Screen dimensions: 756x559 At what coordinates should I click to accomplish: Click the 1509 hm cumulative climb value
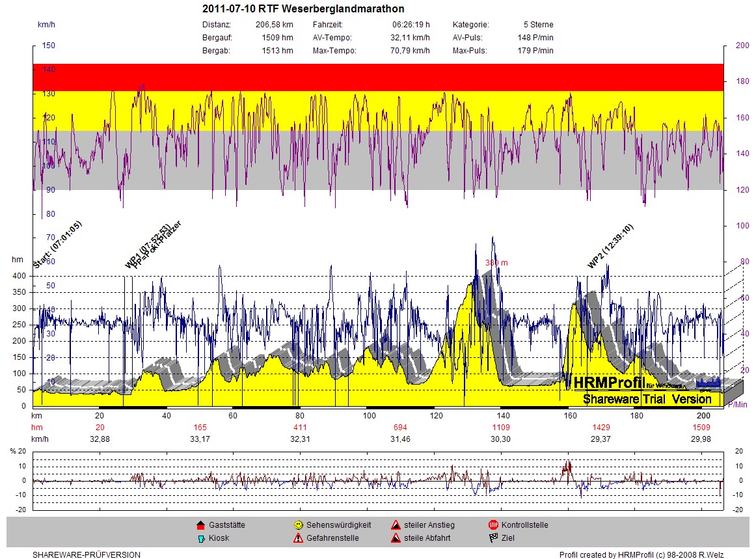(701, 428)
